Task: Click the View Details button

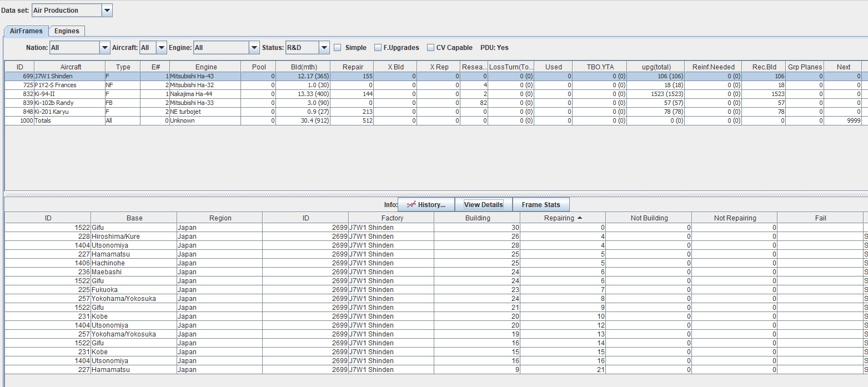Action: click(483, 204)
